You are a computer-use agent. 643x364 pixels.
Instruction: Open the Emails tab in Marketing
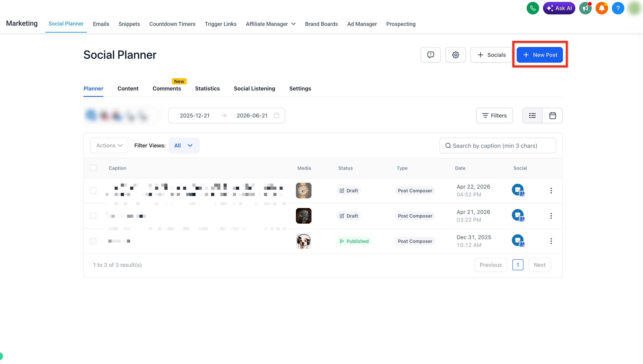pos(101,24)
